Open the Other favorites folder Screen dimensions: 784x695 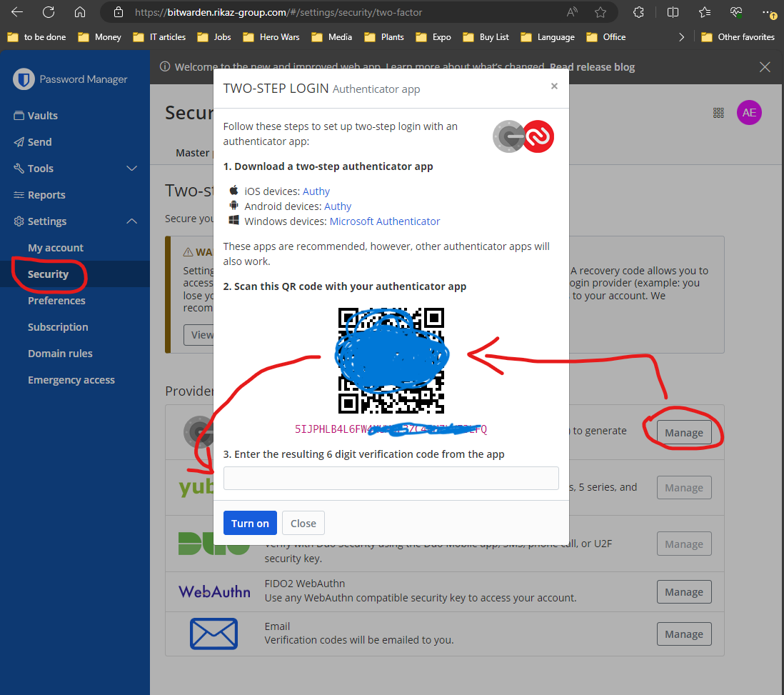point(738,37)
